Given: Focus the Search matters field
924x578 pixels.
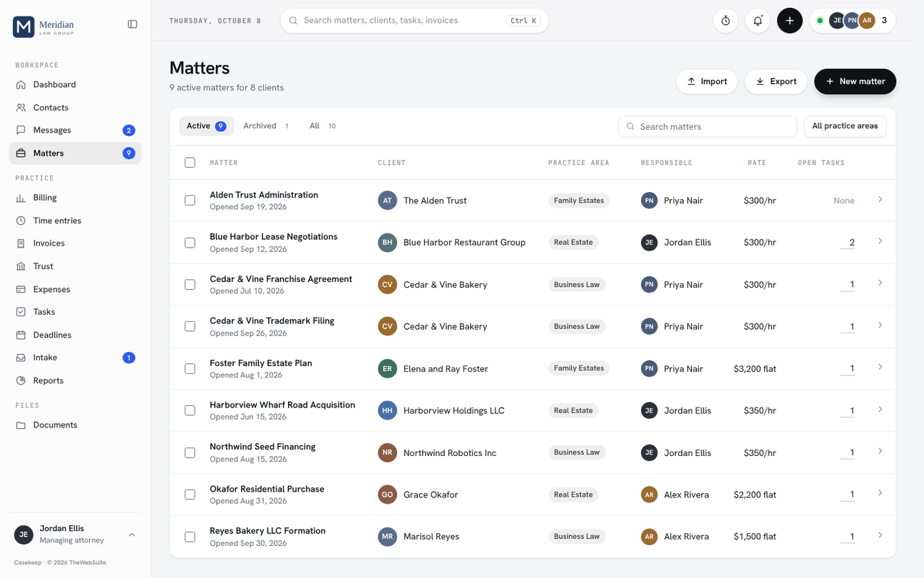Looking at the screenshot, I should [707, 126].
